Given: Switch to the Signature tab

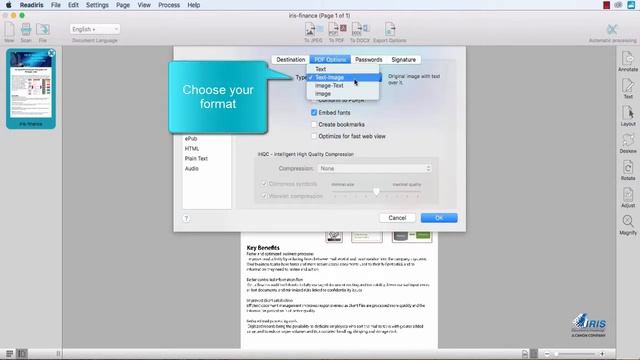Looking at the screenshot, I should [404, 60].
